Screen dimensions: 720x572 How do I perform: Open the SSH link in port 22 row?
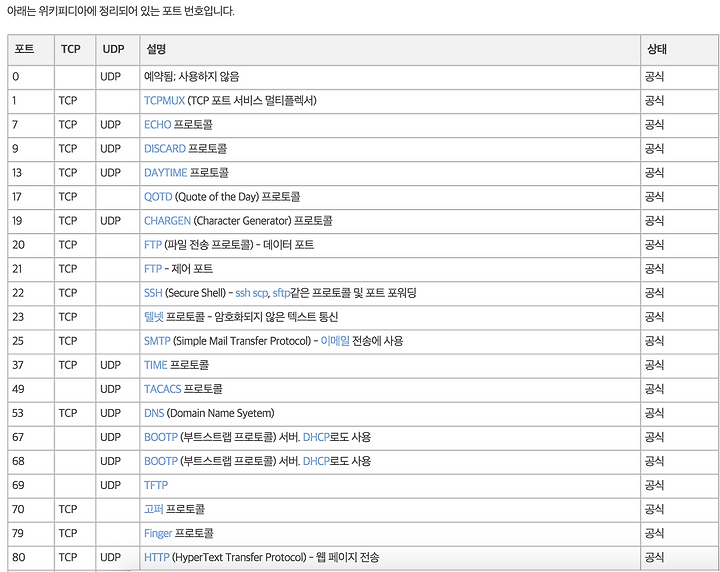(x=153, y=293)
